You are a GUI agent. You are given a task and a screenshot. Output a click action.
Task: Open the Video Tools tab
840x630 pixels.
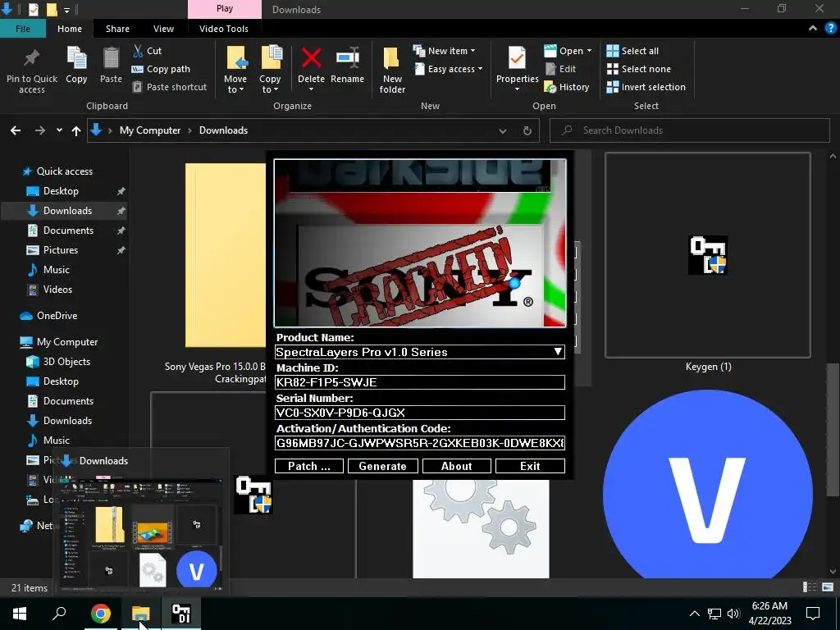point(224,29)
